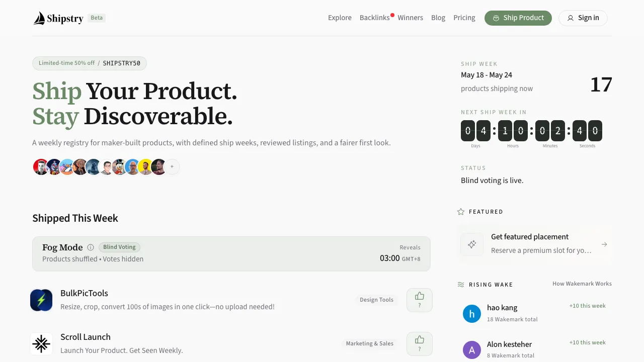Click the plus button after maker avatars
The height and width of the screenshot is (362, 644).
coord(172,167)
